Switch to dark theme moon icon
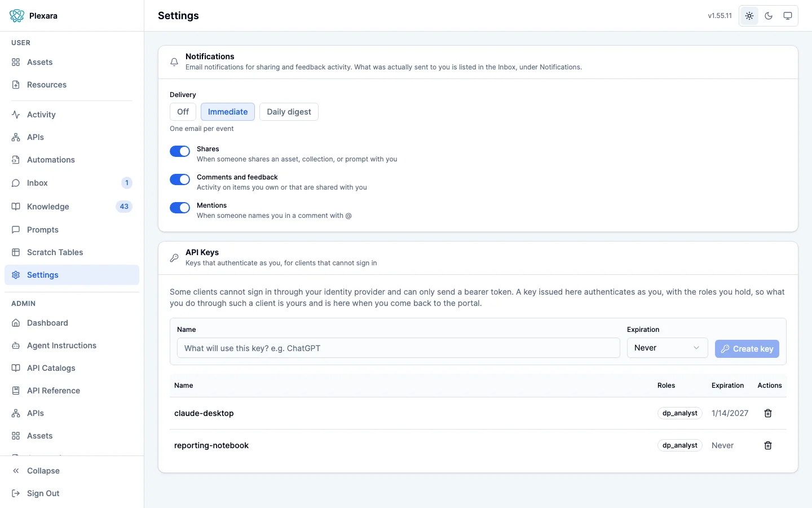This screenshot has width=812, height=508. [769, 16]
